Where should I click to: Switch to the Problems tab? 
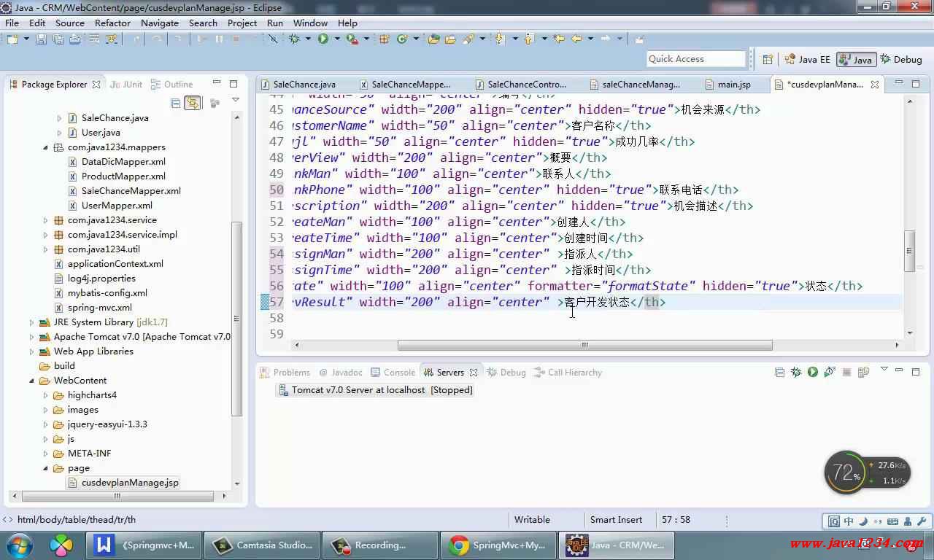pos(285,373)
